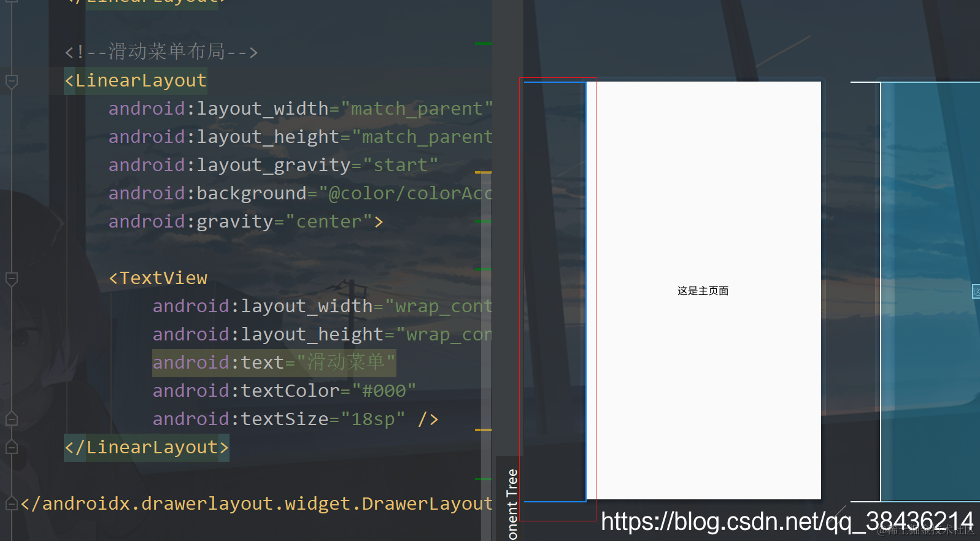Select the blue-outlined drawer layout in preview
The width and height of the screenshot is (980, 541).
[555, 291]
